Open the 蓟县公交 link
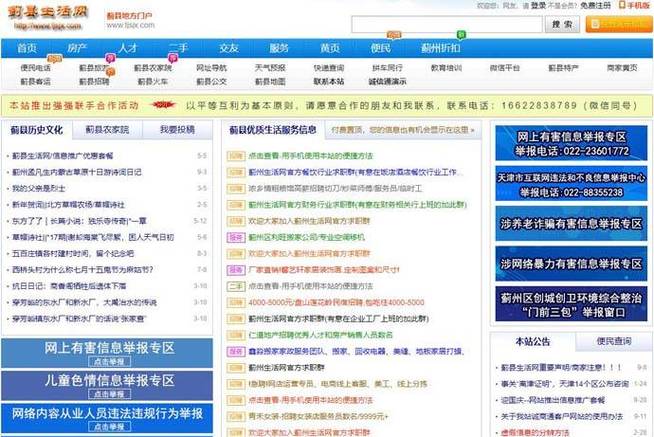The image size is (654, 437). click(x=211, y=81)
